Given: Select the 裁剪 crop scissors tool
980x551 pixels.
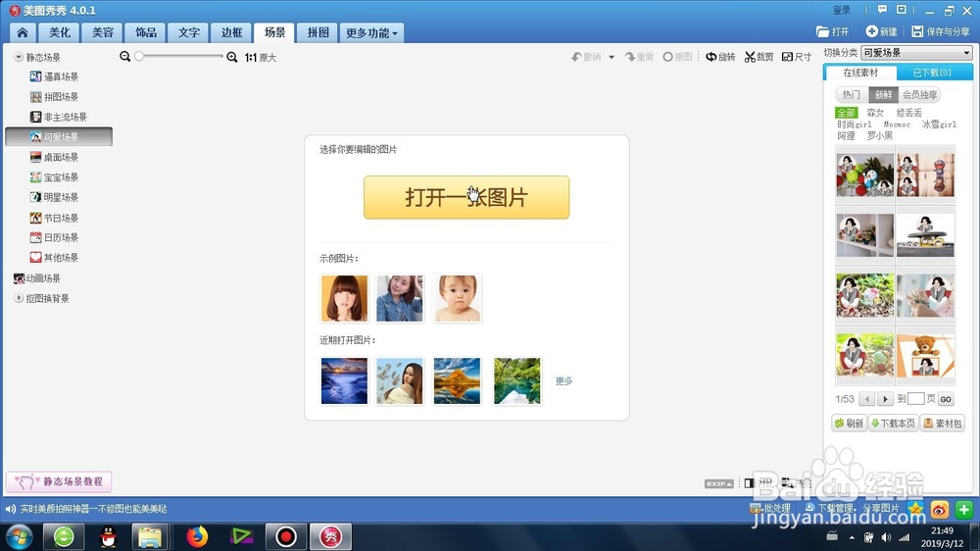Looking at the screenshot, I should coord(759,57).
